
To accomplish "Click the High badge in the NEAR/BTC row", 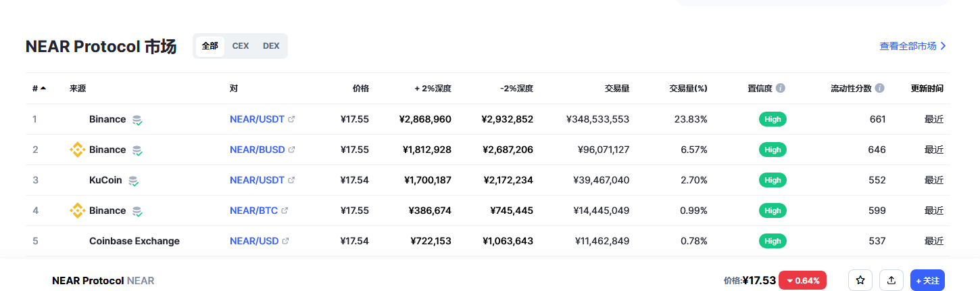I will [773, 210].
